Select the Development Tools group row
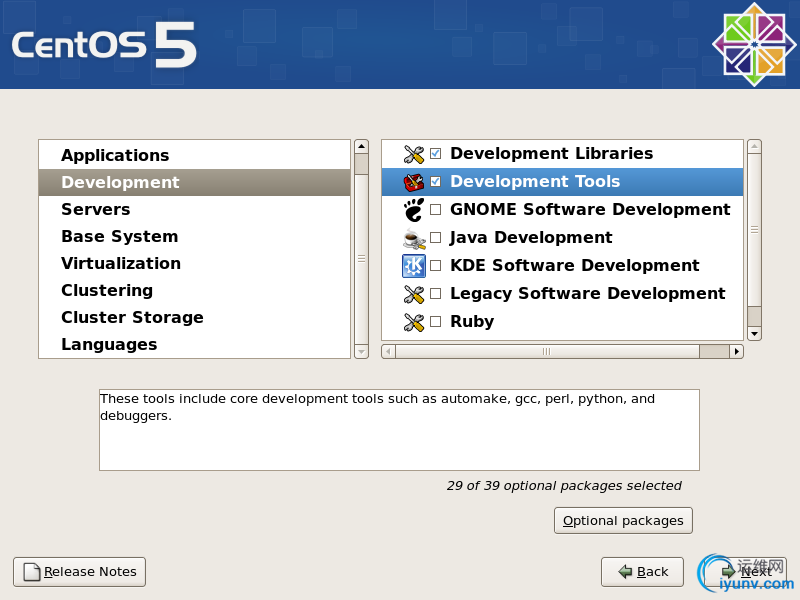The image size is (800, 600). click(562, 182)
